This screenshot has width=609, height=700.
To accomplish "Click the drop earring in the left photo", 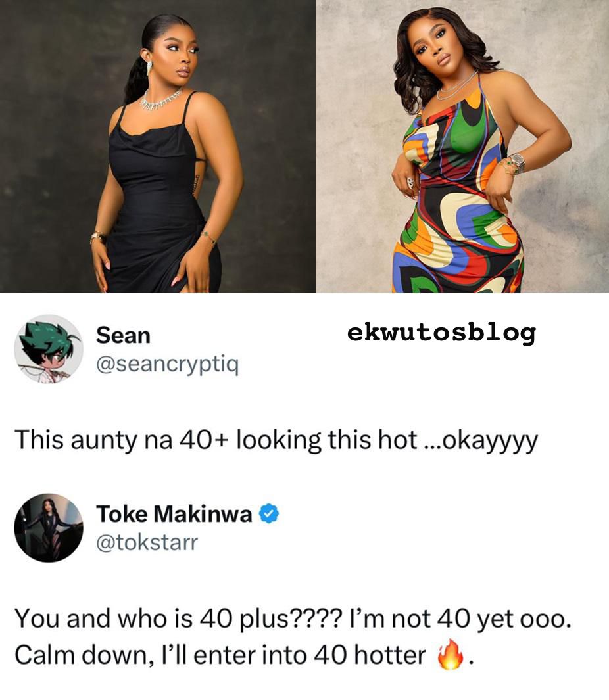I will coord(150,68).
